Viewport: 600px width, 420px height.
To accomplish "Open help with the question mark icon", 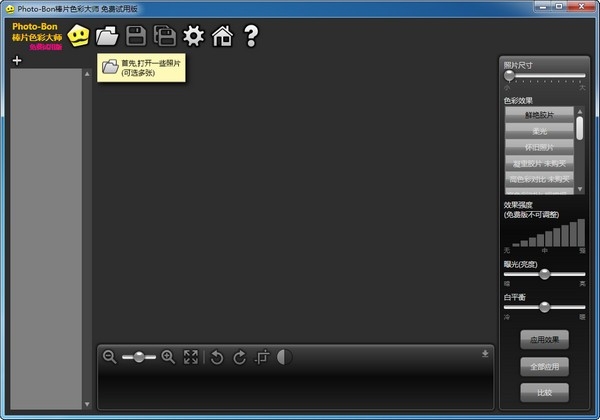I will [x=251, y=36].
